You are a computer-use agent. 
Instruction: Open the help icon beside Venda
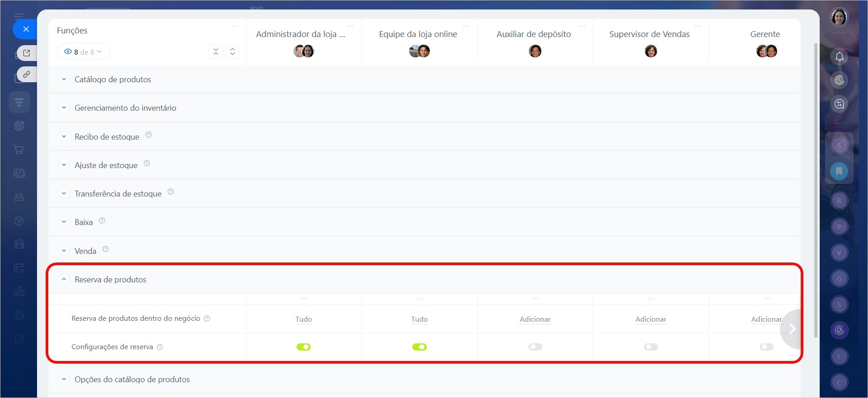106,249
